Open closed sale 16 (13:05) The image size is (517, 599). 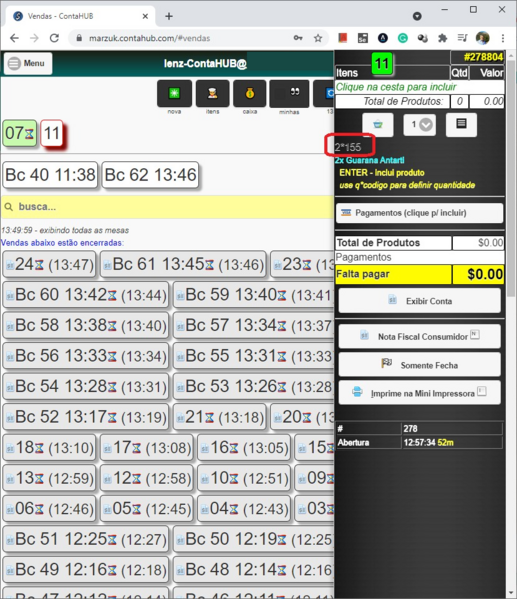pos(244,448)
